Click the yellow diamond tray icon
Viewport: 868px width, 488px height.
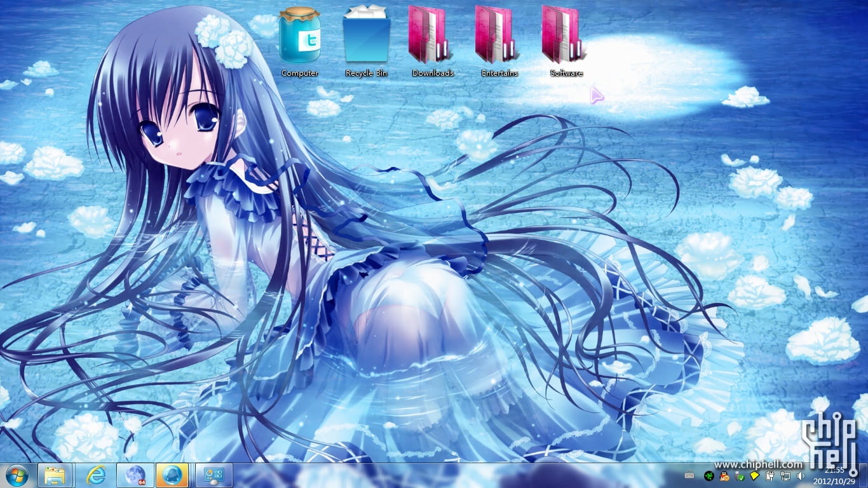click(754, 475)
